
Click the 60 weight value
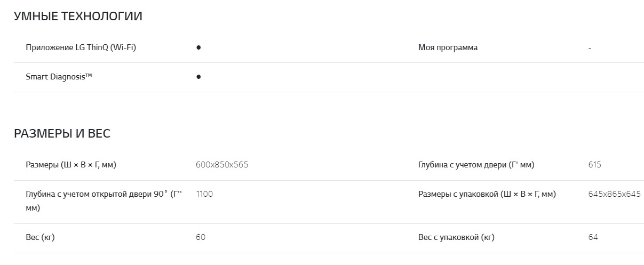pyautogui.click(x=201, y=237)
